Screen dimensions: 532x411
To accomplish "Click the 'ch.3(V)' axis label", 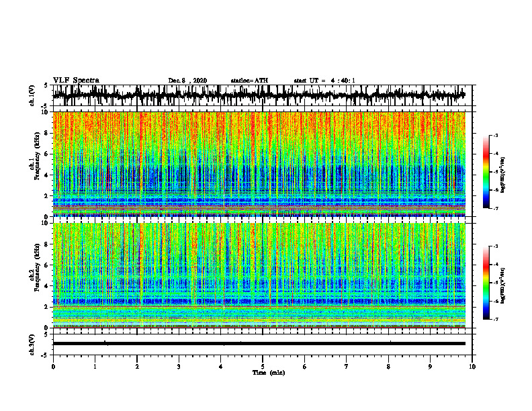I will pyautogui.click(x=32, y=345).
